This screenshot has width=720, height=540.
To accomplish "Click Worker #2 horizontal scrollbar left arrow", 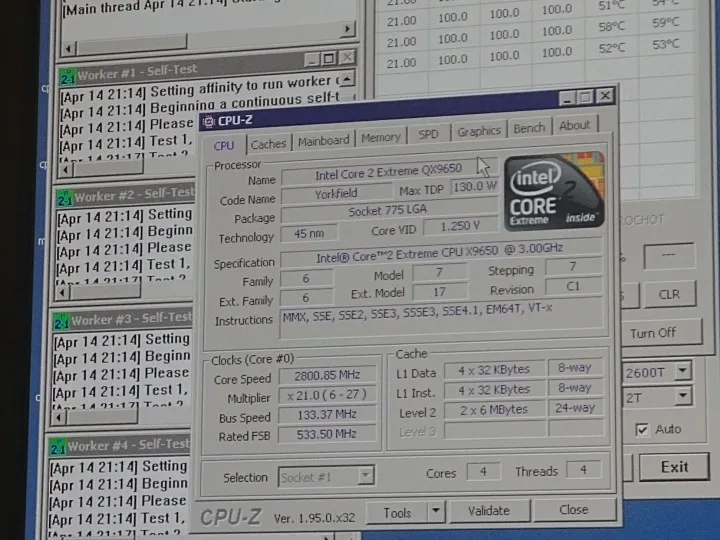I will (x=62, y=292).
